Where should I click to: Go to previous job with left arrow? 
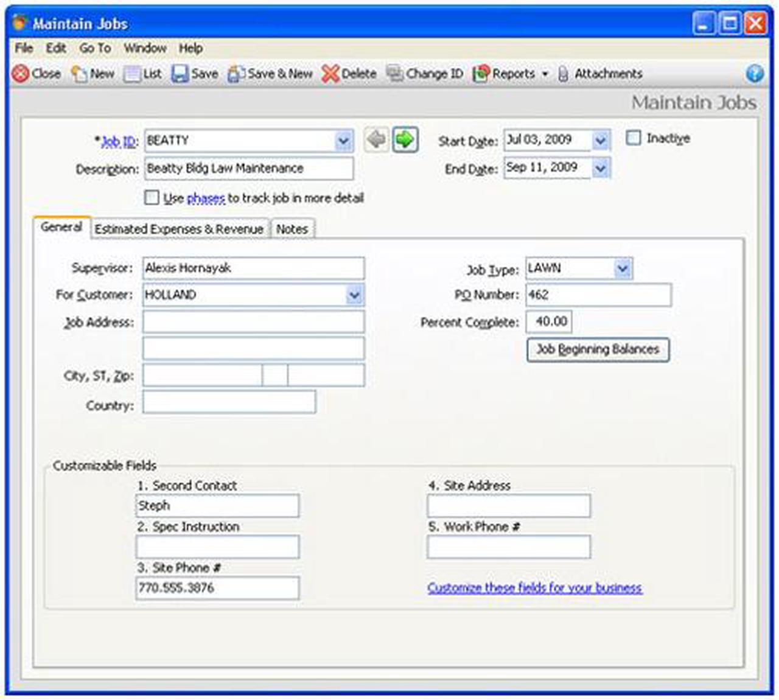377,140
